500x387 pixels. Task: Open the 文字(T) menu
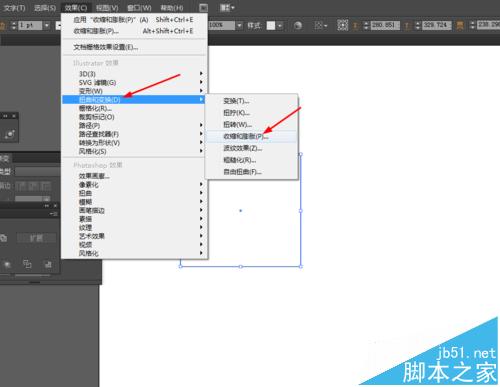coord(14,8)
